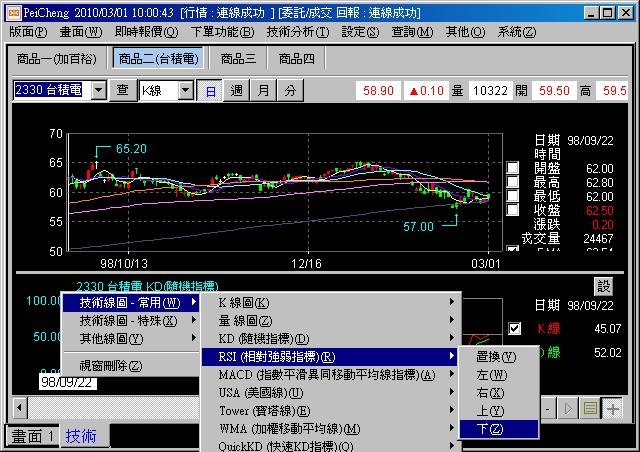Switch chart to weekly 週 period
Image resolution: width=640 pixels, height=452 pixels.
pos(236,90)
